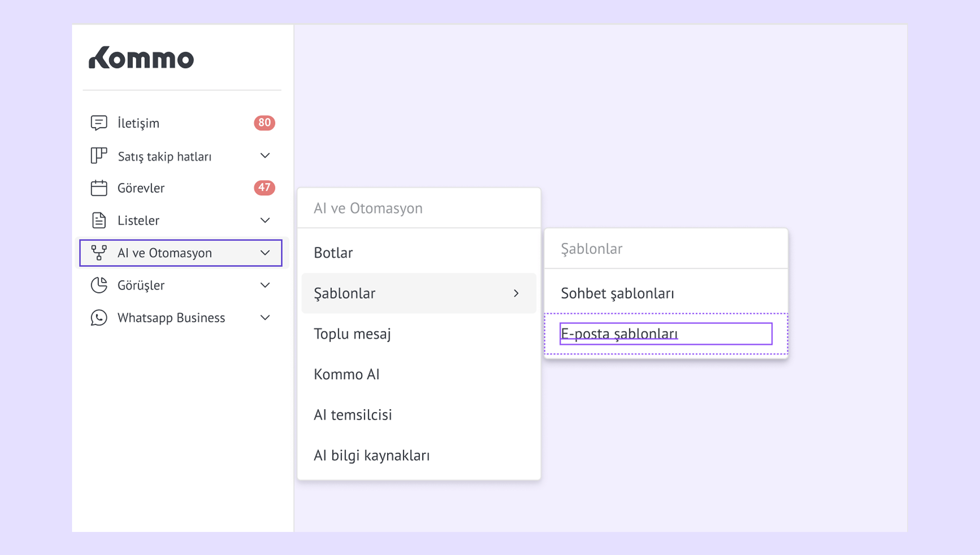Image resolution: width=980 pixels, height=555 pixels.
Task: Open E-posta şablonları
Action: point(619,334)
